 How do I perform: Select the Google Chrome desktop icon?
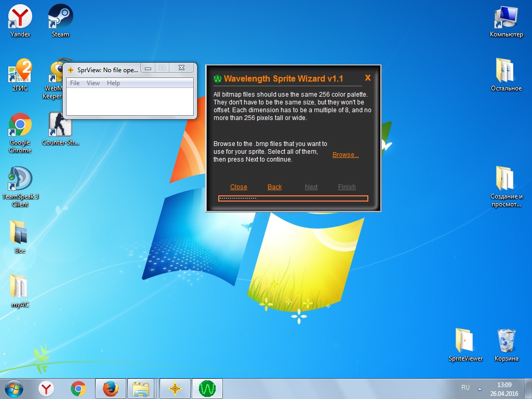[20, 132]
